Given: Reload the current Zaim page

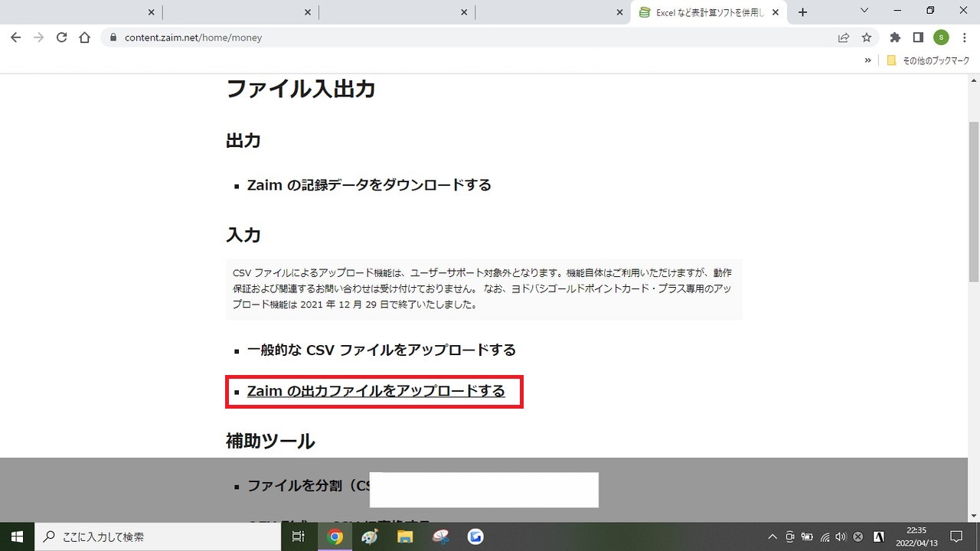Looking at the screenshot, I should pos(61,37).
